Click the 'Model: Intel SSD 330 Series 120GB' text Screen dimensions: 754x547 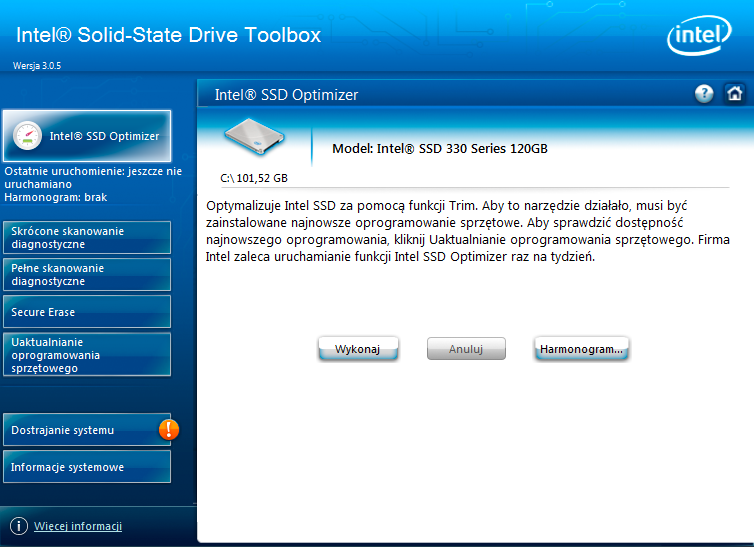[440, 149]
